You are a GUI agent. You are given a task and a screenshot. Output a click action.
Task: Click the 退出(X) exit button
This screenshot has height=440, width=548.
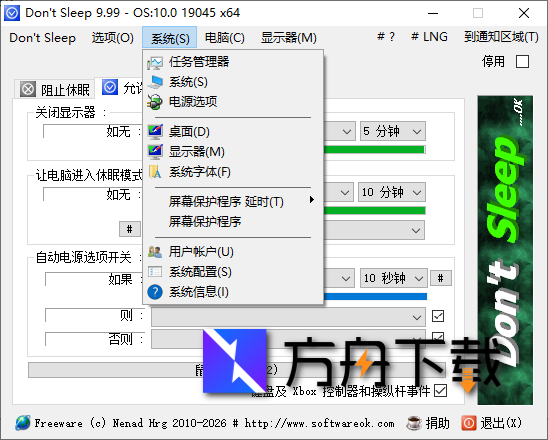[492, 423]
